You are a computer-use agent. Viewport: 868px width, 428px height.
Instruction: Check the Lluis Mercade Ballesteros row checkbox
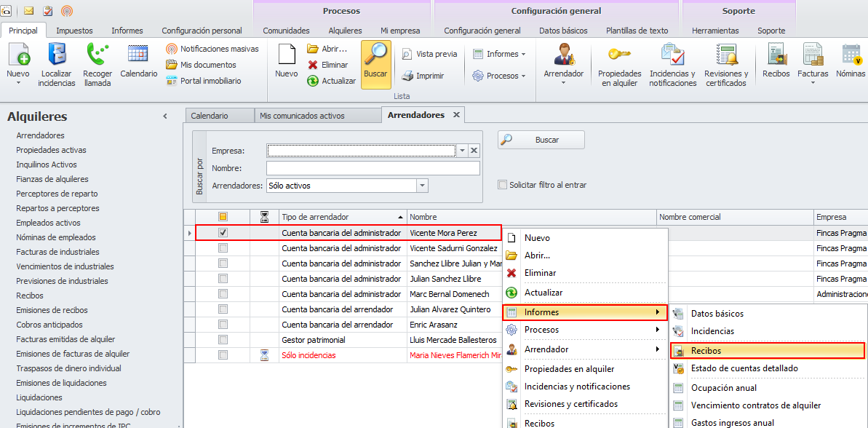(223, 339)
